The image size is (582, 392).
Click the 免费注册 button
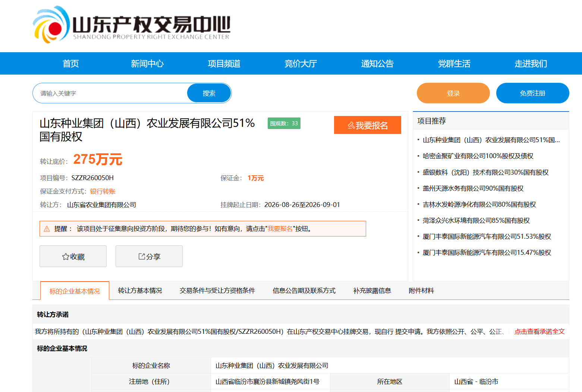point(533,93)
